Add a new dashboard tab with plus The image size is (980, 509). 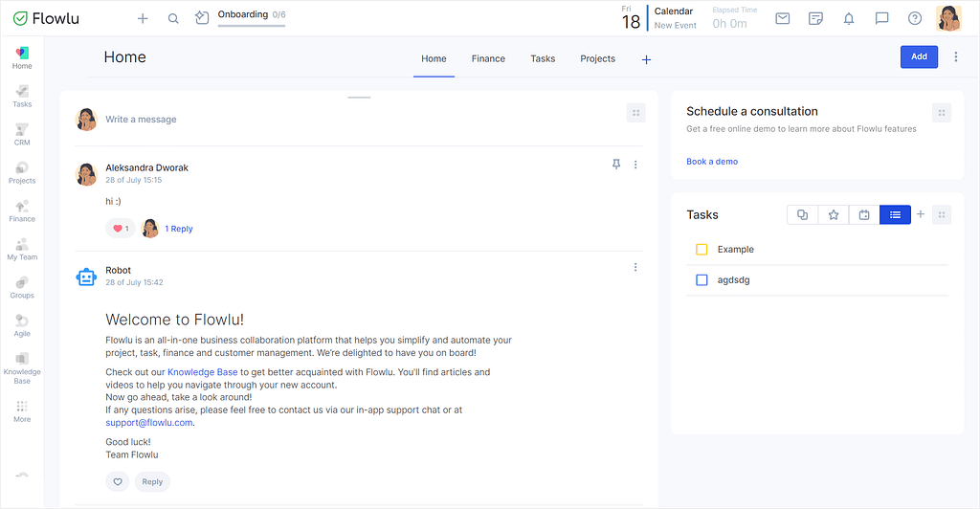click(646, 60)
